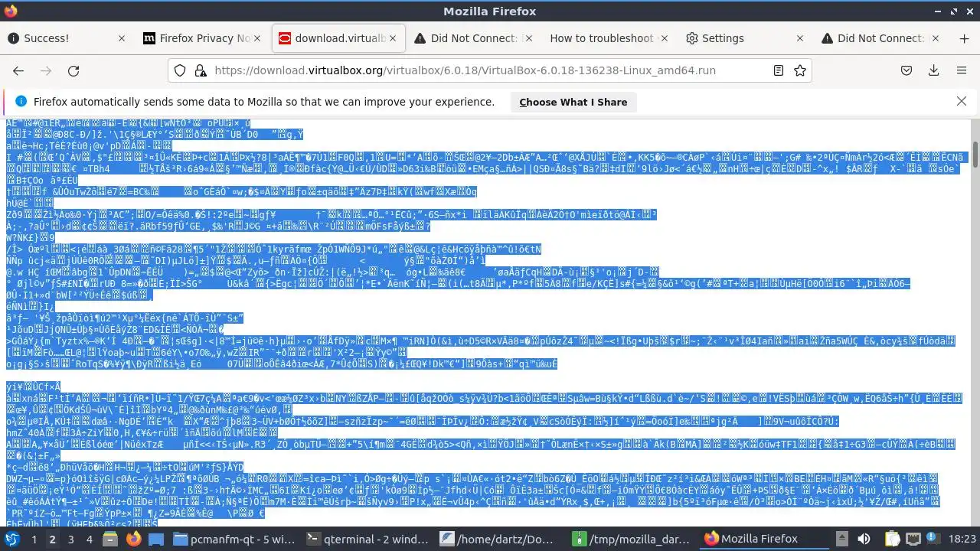Switch to workspace 1
Viewport: 980px width, 551px height.
tap(34, 539)
